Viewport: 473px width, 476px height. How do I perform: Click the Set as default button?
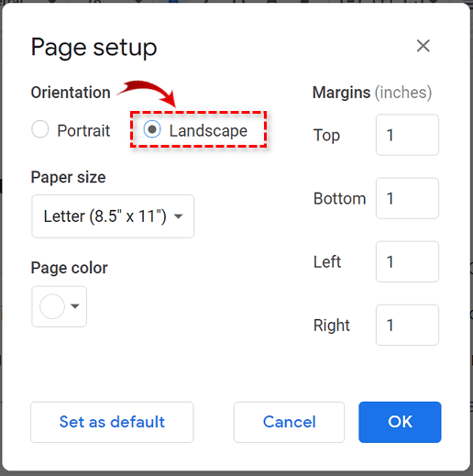pos(112,422)
